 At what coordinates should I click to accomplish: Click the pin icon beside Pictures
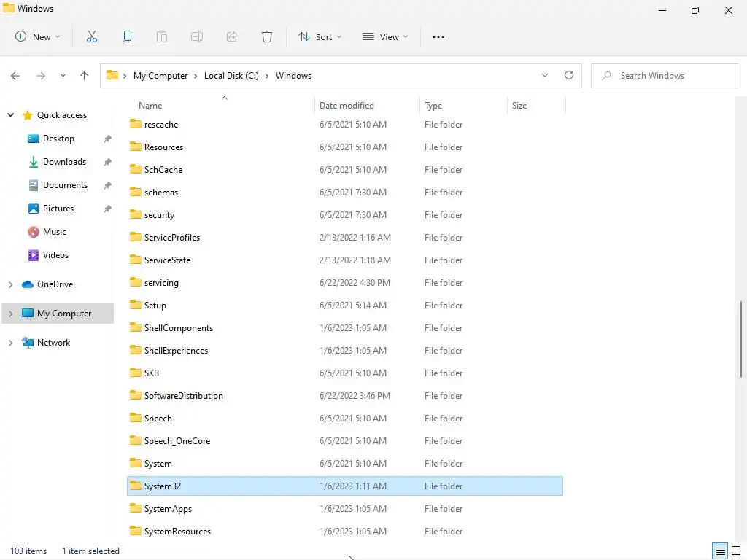coord(108,209)
